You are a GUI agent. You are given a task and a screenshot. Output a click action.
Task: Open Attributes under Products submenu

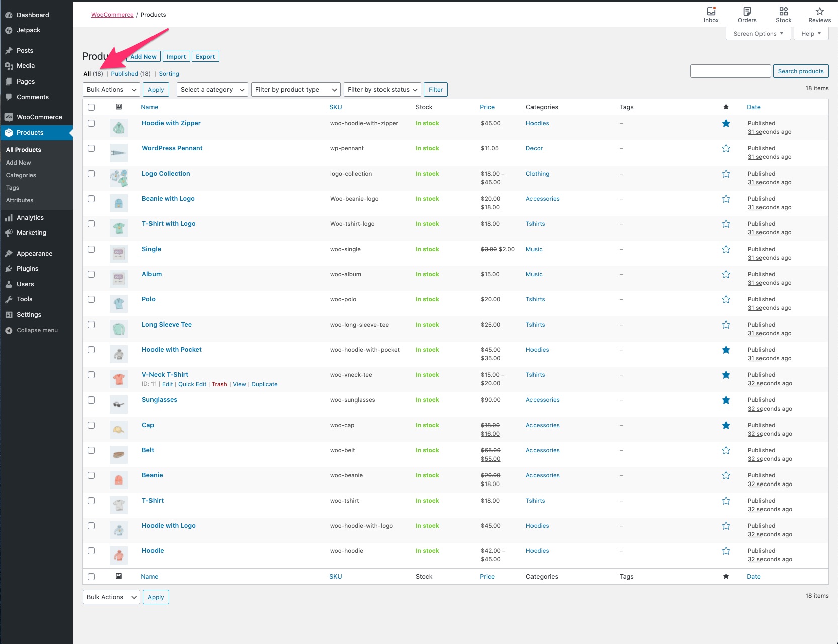tap(20, 200)
